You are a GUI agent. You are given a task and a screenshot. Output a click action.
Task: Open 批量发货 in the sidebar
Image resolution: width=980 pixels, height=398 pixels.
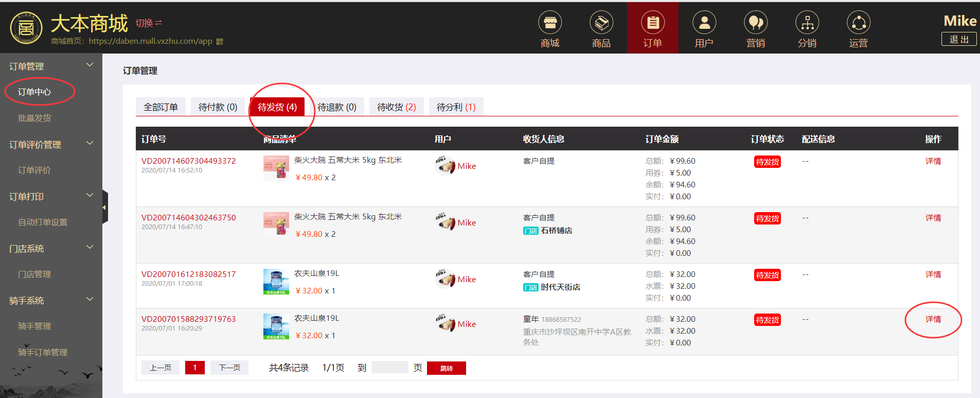pos(34,118)
